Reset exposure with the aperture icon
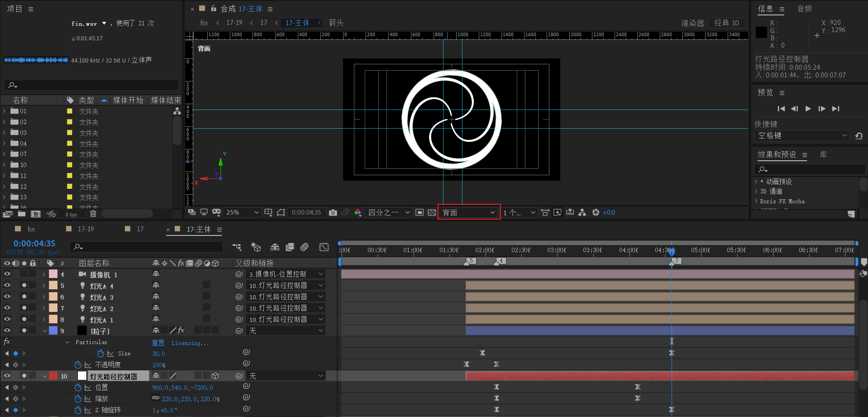This screenshot has width=868, height=417. point(596,212)
